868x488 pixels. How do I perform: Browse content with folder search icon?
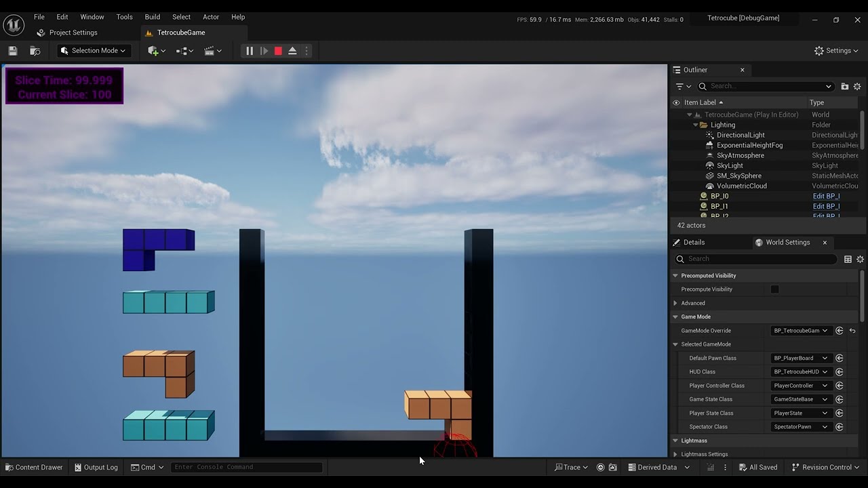point(35,51)
